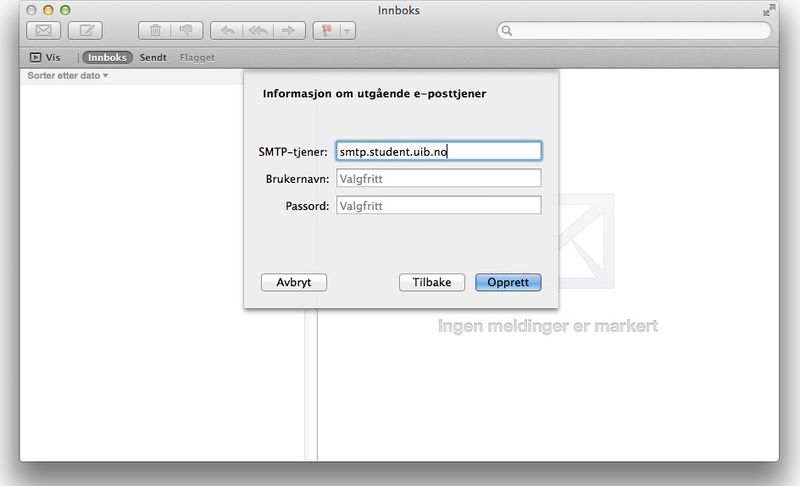Toggle the Vis mailbox list button
This screenshot has height=486, width=800.
pos(46,58)
